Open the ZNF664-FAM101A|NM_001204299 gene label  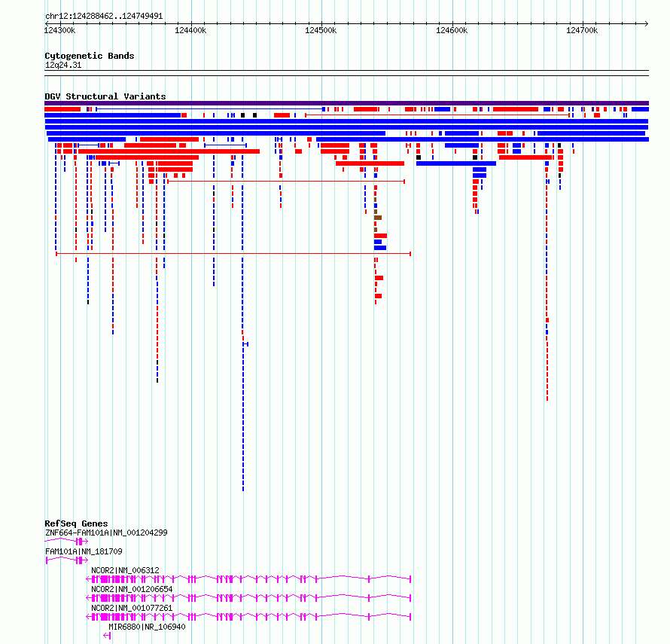[x=106, y=533]
